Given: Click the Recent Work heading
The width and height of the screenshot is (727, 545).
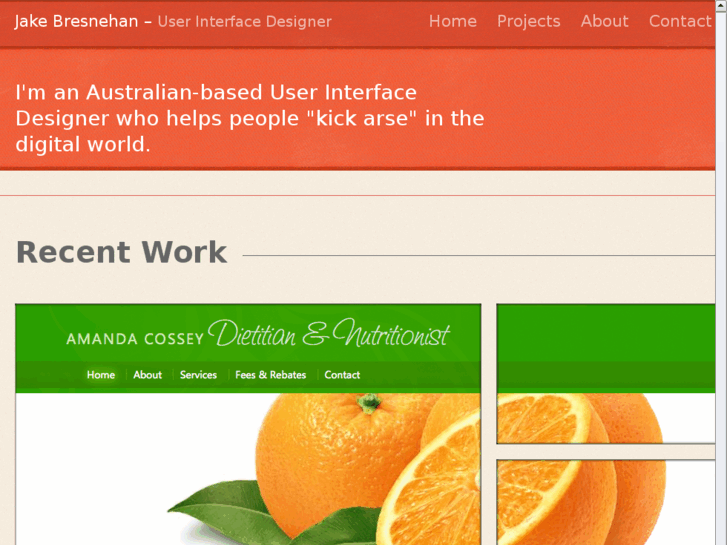Looking at the screenshot, I should [x=121, y=252].
